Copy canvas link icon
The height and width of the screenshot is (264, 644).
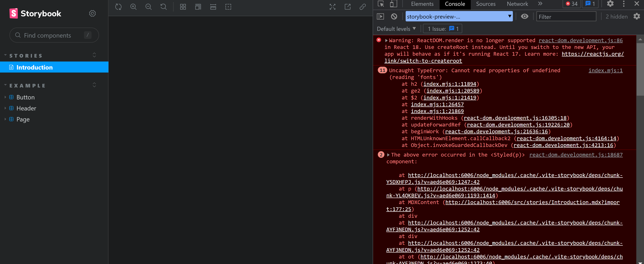pyautogui.click(x=363, y=7)
